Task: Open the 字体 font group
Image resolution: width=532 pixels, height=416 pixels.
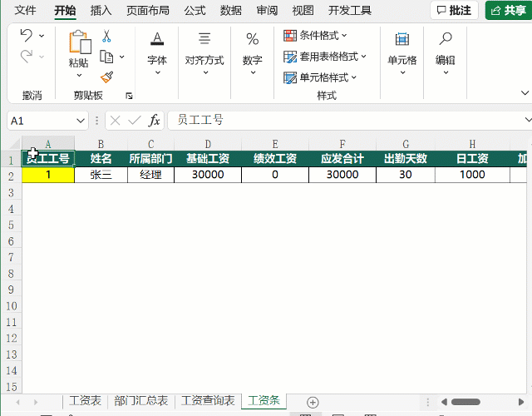Action: pyautogui.click(x=157, y=53)
